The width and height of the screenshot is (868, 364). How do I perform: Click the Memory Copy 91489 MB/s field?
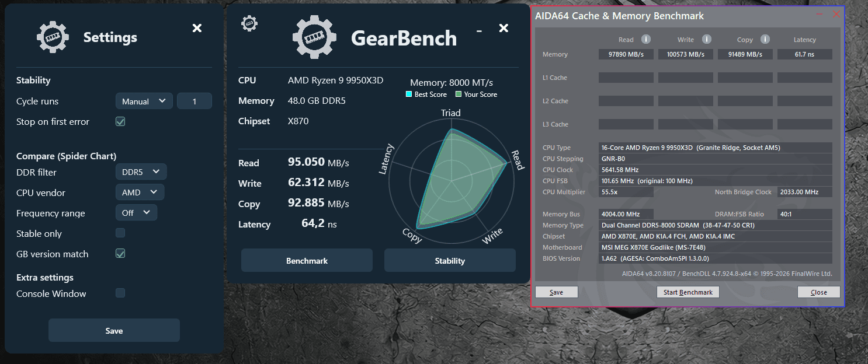(745, 54)
